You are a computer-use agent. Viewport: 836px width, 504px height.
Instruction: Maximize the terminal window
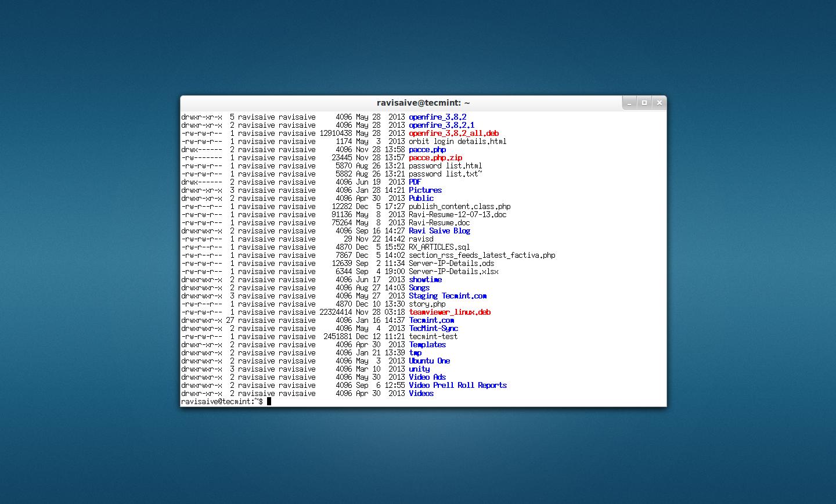[x=644, y=102]
